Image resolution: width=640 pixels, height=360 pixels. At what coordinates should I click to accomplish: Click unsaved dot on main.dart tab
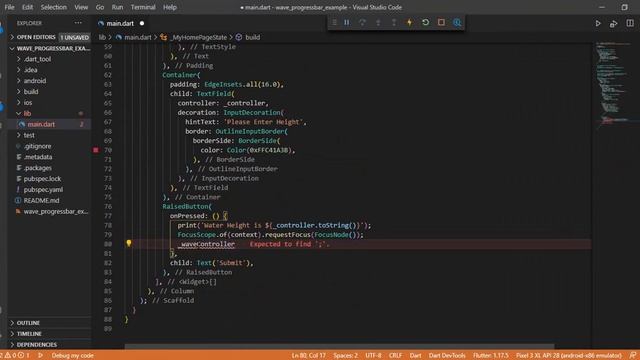pos(142,24)
